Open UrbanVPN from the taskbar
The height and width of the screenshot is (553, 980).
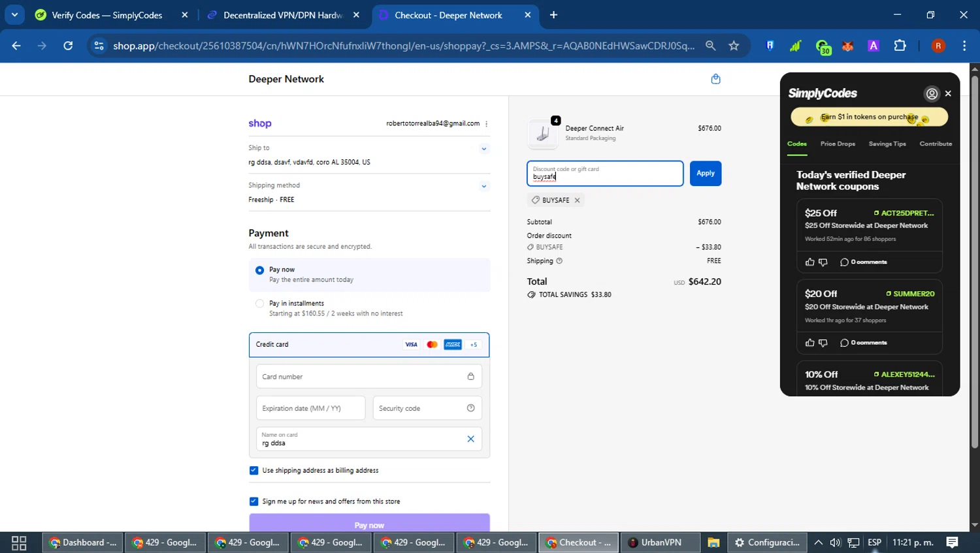point(660,543)
